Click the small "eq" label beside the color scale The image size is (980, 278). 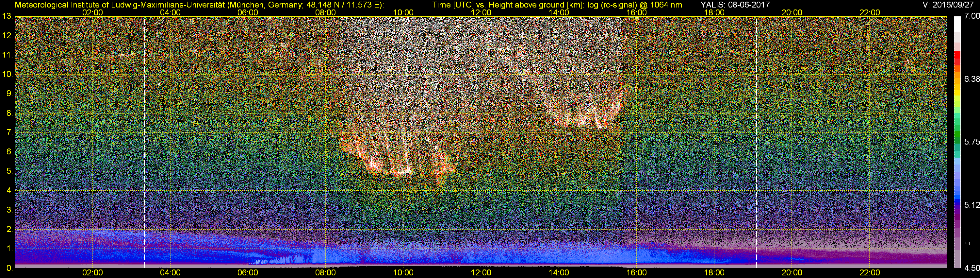pyautogui.click(x=968, y=243)
